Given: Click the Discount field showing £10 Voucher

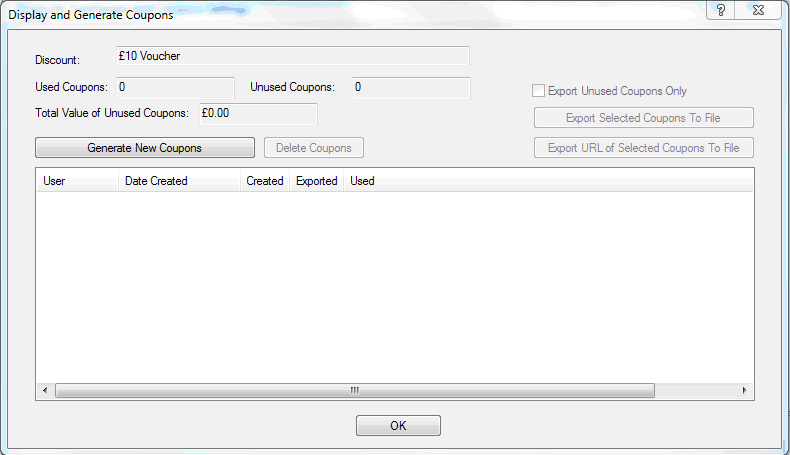Looking at the screenshot, I should (x=293, y=56).
